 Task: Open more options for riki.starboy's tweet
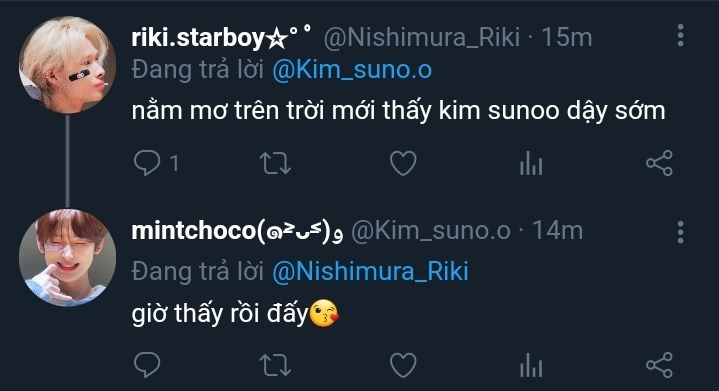click(680, 36)
